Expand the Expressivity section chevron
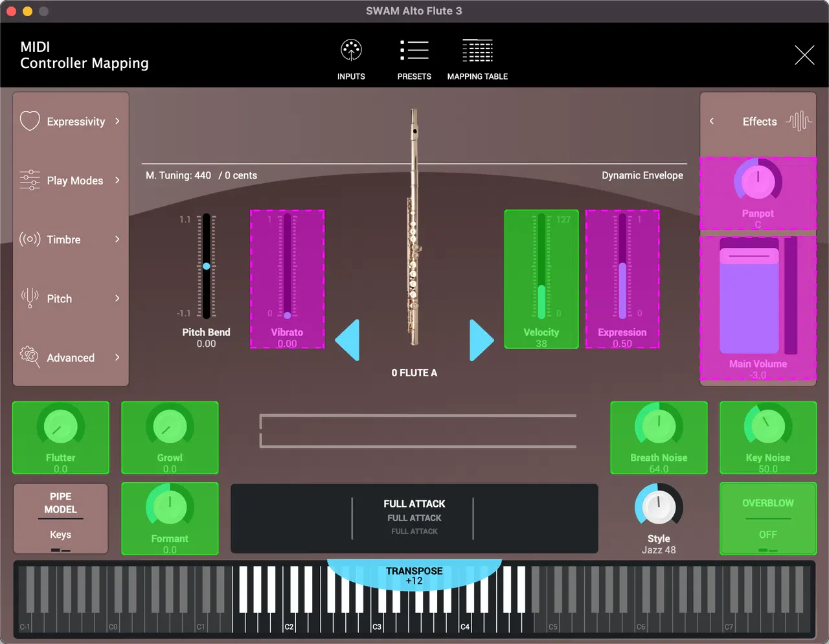Screen dimensions: 829x644 point(117,121)
